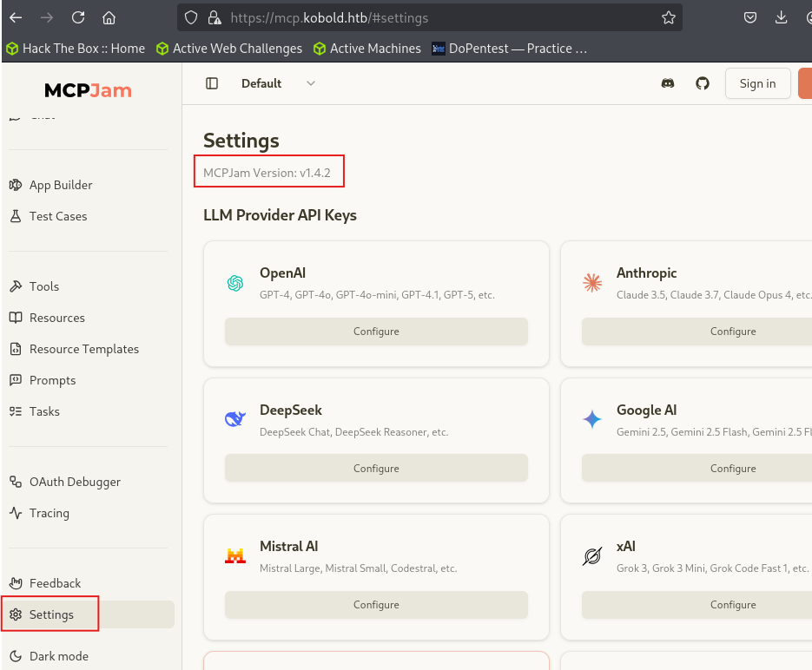This screenshot has width=812, height=670.
Task: Click the OpenAI logo icon
Action: coord(235,283)
